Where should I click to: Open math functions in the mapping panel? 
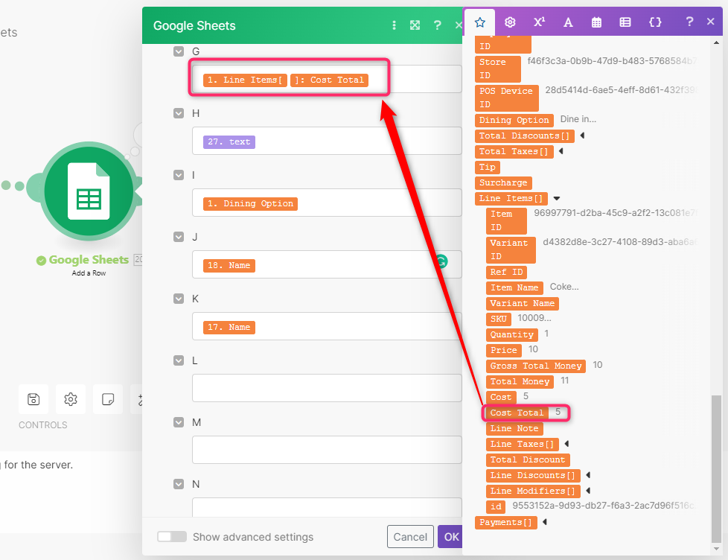(x=539, y=22)
